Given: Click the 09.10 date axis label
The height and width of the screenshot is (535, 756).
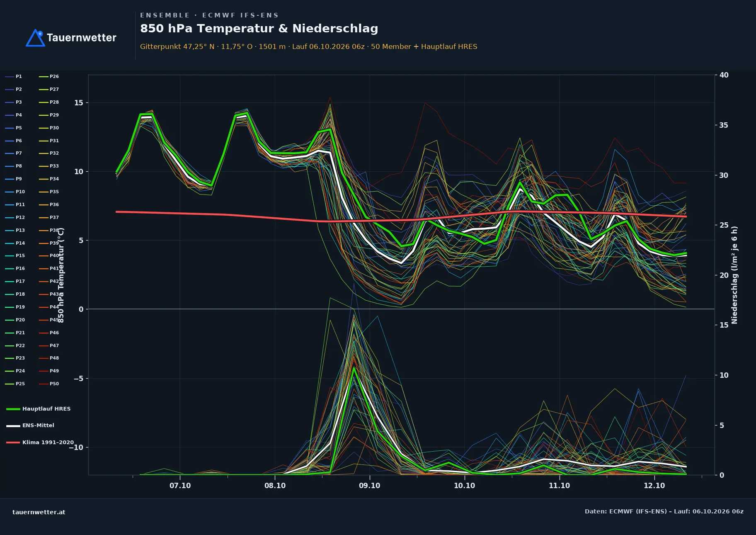Looking at the screenshot, I should click(x=369, y=486).
